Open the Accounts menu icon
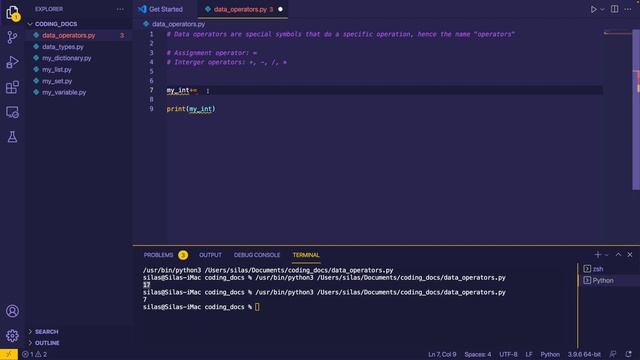640x360 pixels. point(12,311)
